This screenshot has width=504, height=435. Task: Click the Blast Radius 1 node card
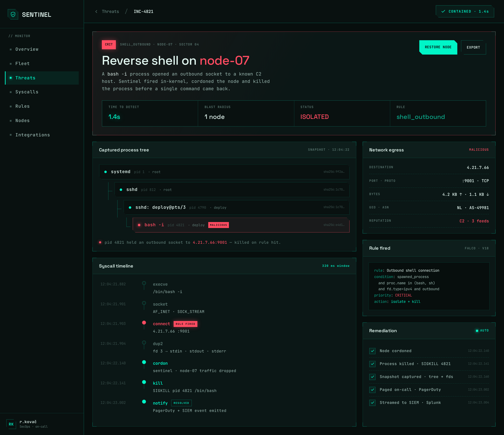(x=246, y=113)
